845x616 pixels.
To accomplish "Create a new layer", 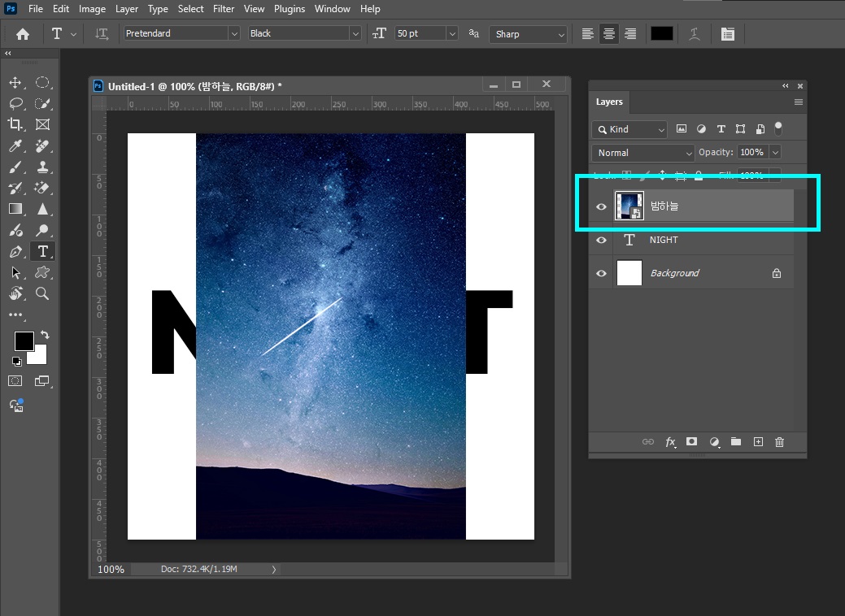I will pos(758,442).
